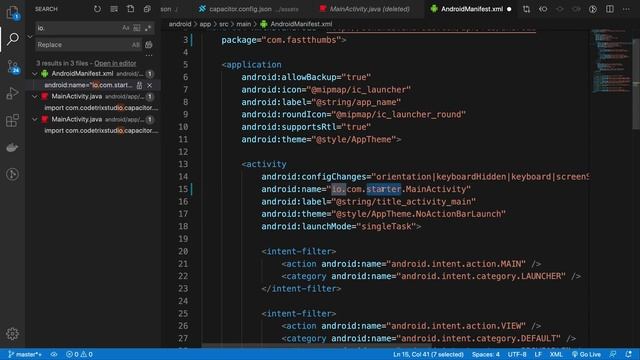Select main breadcrumb segment
The height and width of the screenshot is (360, 640).
(244, 24)
